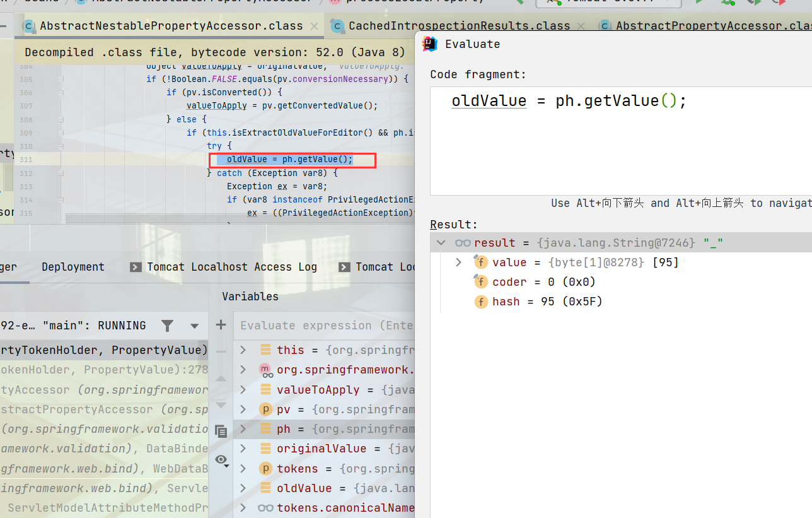Close the CachedIntrospectionResults.class tab
Image resolution: width=812 pixels, height=518 pixels.
(583, 26)
